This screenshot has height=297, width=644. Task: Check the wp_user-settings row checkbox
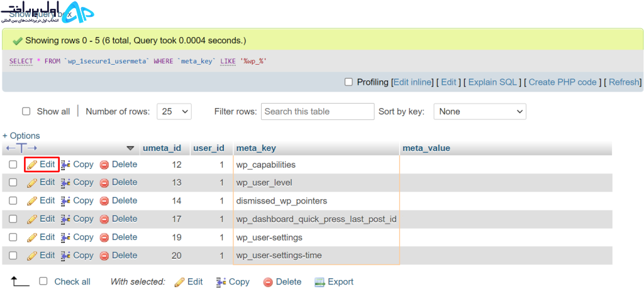13,237
